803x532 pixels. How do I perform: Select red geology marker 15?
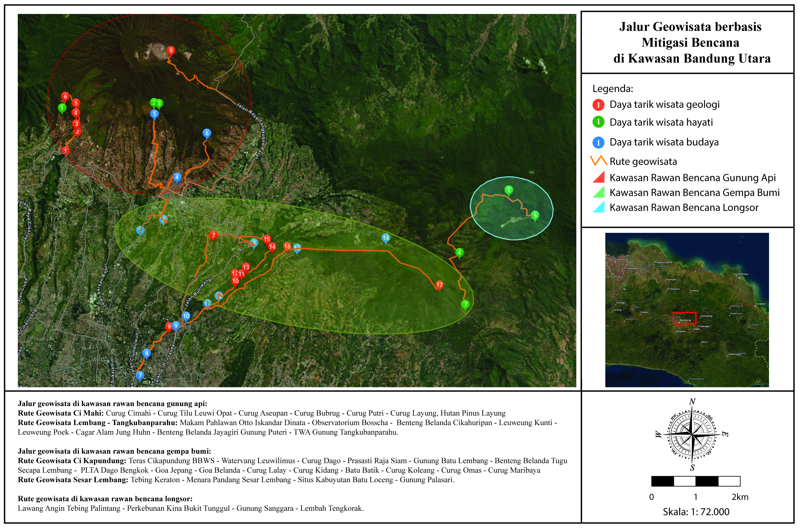[267, 240]
